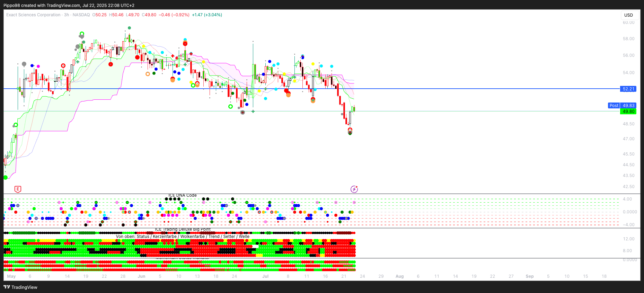Click the red ring marker below July low

[x=350, y=130]
